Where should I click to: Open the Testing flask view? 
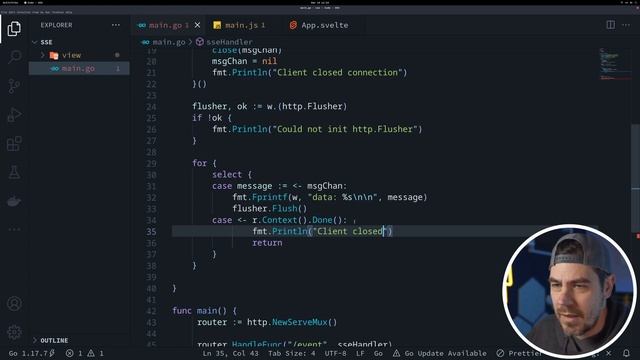(x=14, y=172)
